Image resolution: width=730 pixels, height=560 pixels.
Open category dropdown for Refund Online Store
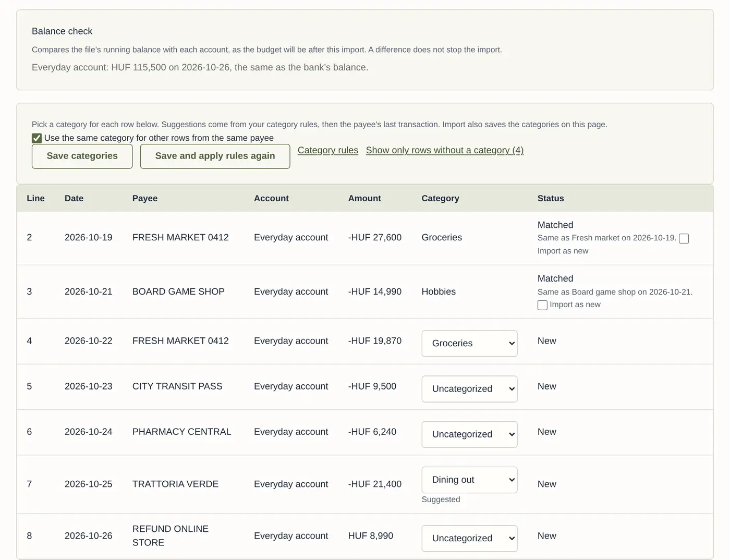[x=469, y=538]
